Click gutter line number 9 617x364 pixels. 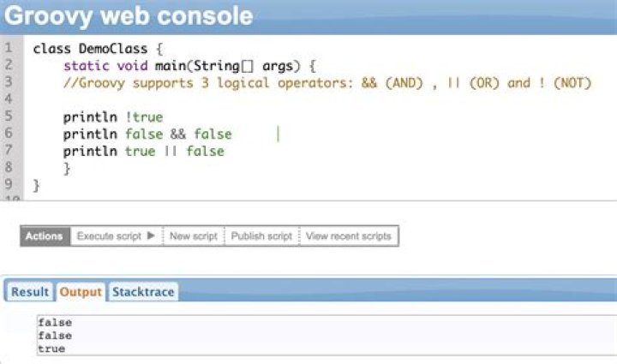coord(9,184)
